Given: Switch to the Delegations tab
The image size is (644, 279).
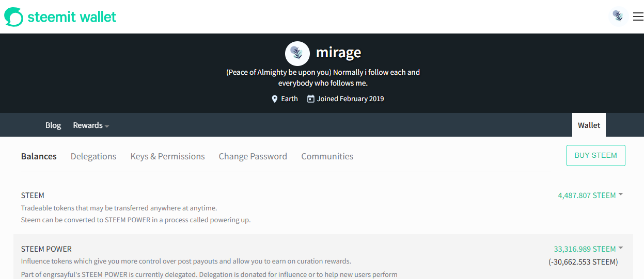Looking at the screenshot, I should click(x=93, y=156).
